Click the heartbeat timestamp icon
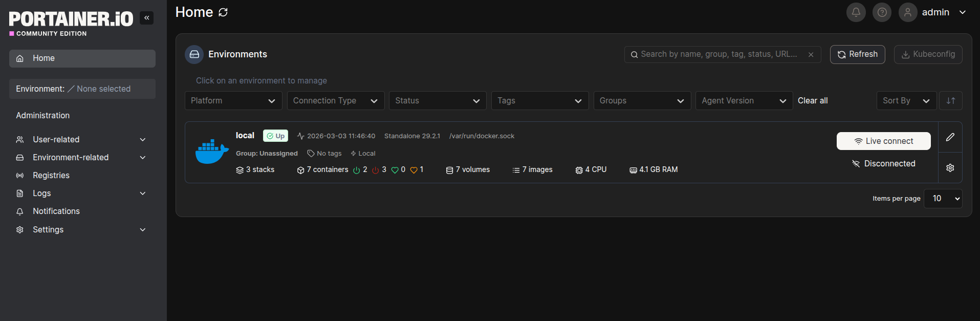The height and width of the screenshot is (321, 980). click(300, 136)
